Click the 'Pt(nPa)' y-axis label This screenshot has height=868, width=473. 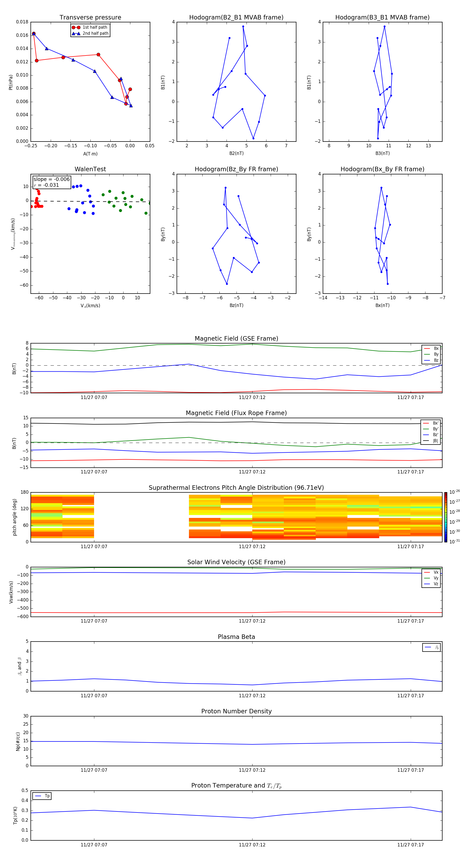point(11,82)
